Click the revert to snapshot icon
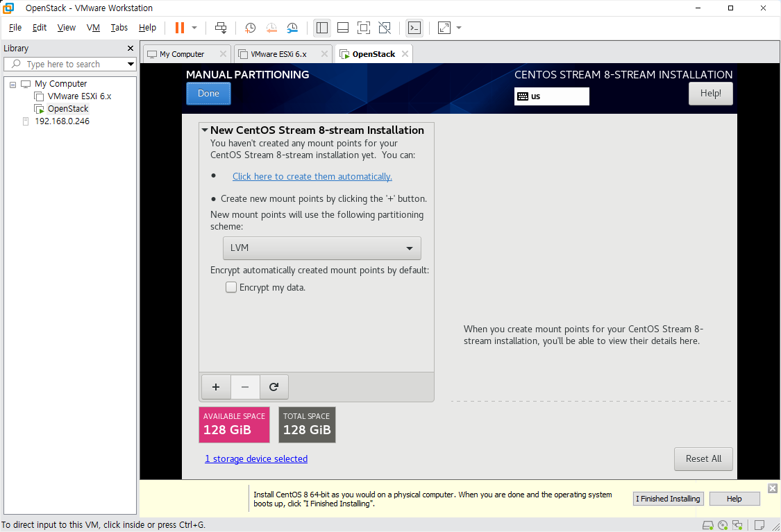This screenshot has width=781, height=532. [271, 28]
